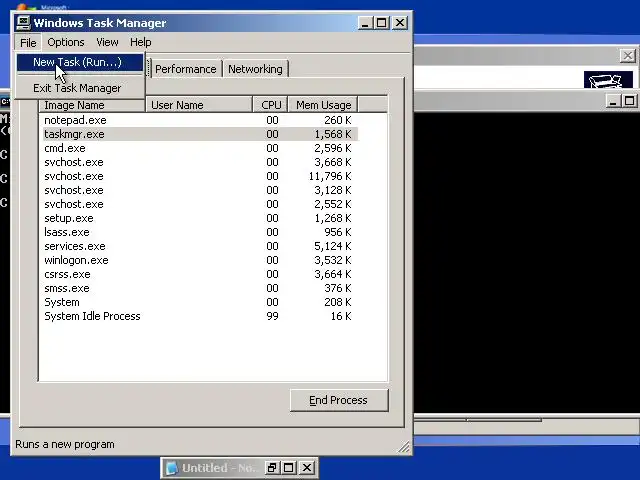The width and height of the screenshot is (640, 480).
Task: Close the Untitled Notepad window
Action: pyautogui.click(x=307, y=468)
